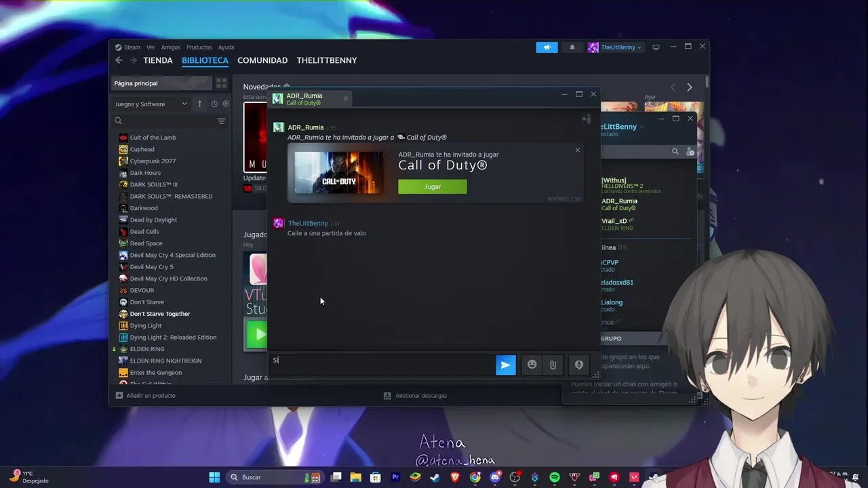
Task: Add a friend in the friends list window
Action: point(690,151)
